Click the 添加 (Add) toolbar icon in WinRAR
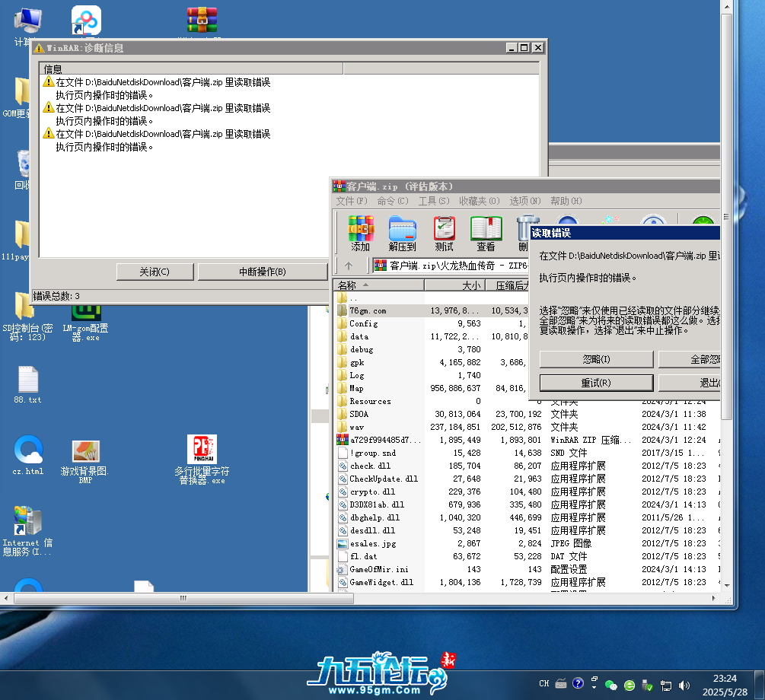Image resolution: width=765 pixels, height=700 pixels. click(361, 234)
